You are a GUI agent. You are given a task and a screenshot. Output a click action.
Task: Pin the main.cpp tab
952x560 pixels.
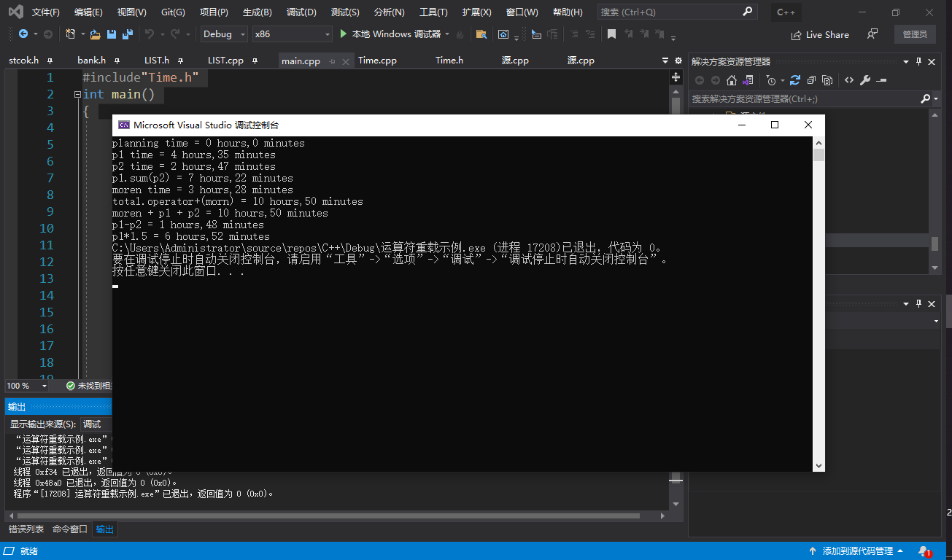click(x=332, y=61)
